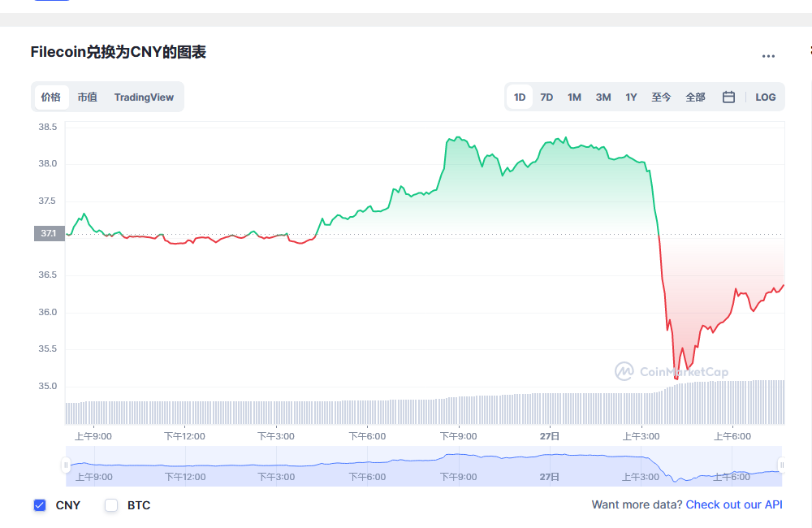This screenshot has width=812, height=528.
Task: Open the chart options via the three-dots icon
Action: [x=768, y=55]
